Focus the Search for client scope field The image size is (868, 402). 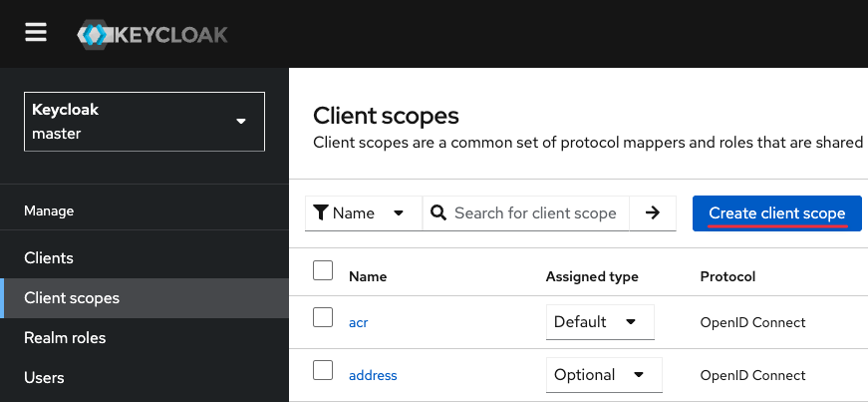[535, 212]
